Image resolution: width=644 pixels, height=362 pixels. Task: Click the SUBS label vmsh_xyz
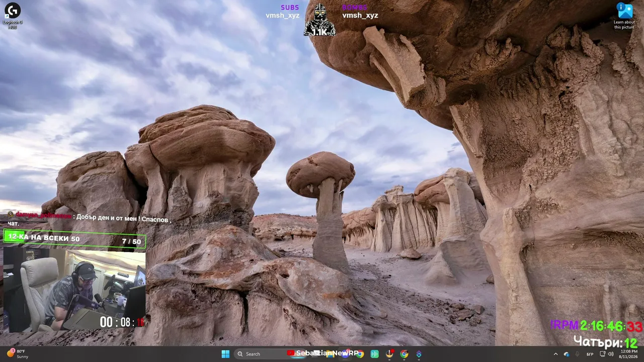coord(283,12)
